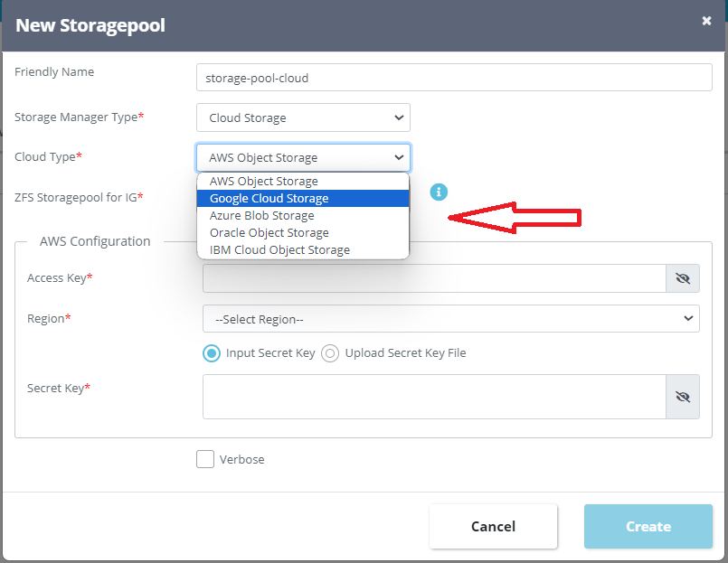Click the Secret Key text area
Viewport: 728px width, 563px height.
(434, 397)
